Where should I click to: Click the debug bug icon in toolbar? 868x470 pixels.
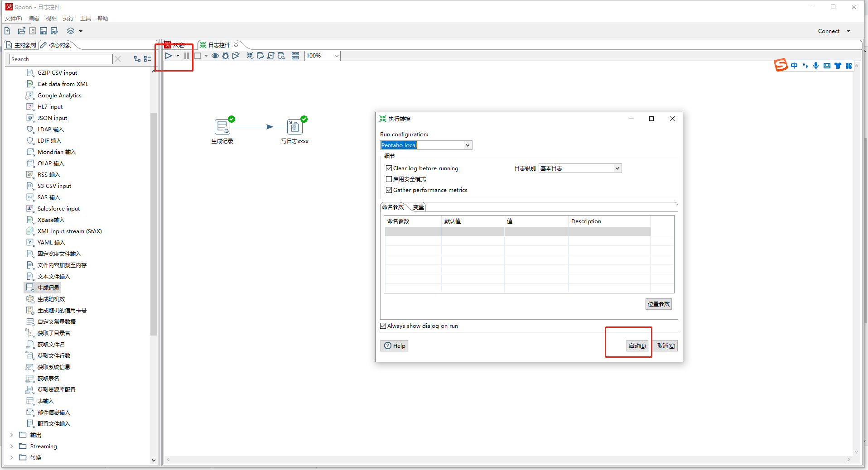225,56
